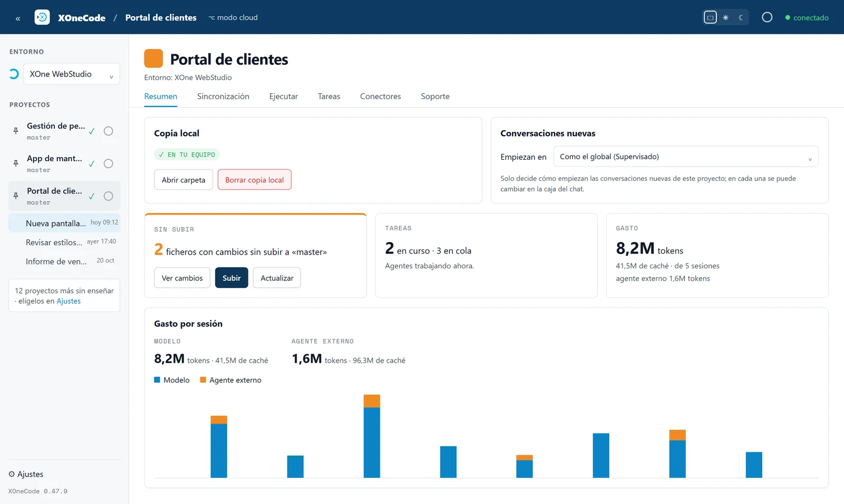Click the circle status icon in header

click(767, 17)
